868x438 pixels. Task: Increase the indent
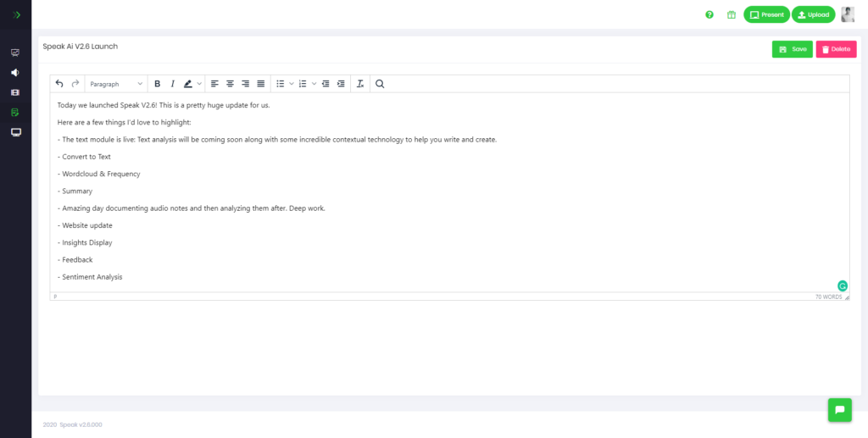click(341, 84)
